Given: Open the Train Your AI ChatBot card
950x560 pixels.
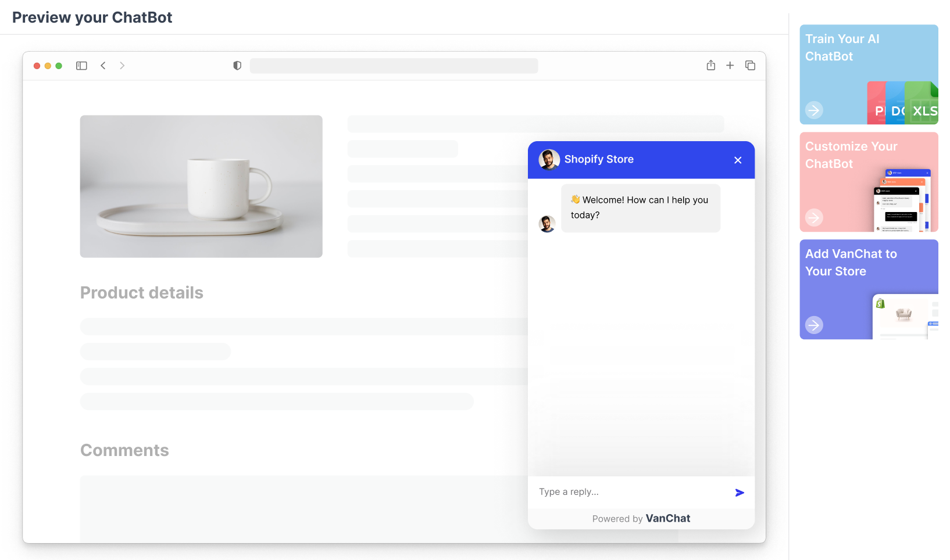Looking at the screenshot, I should (x=869, y=74).
